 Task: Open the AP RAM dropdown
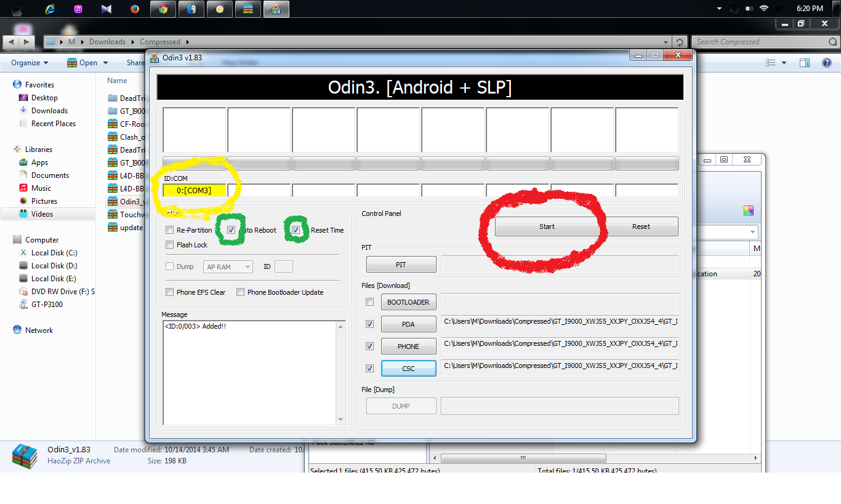pos(228,267)
